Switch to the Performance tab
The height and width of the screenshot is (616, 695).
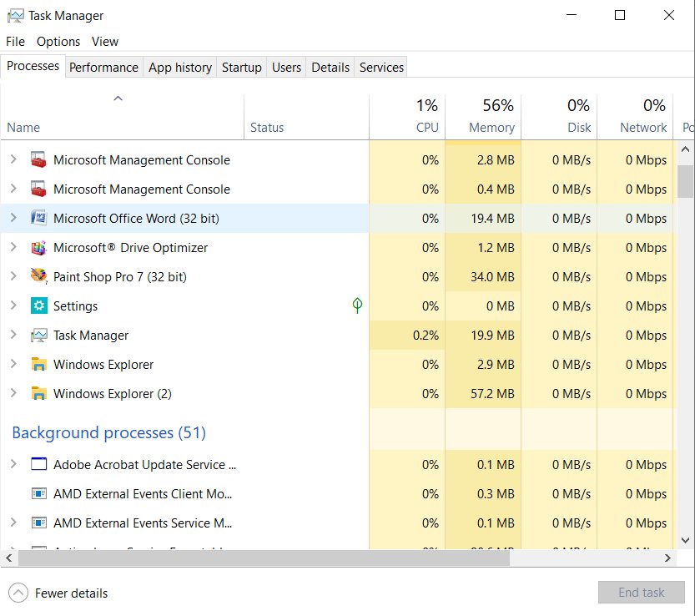[x=103, y=68]
